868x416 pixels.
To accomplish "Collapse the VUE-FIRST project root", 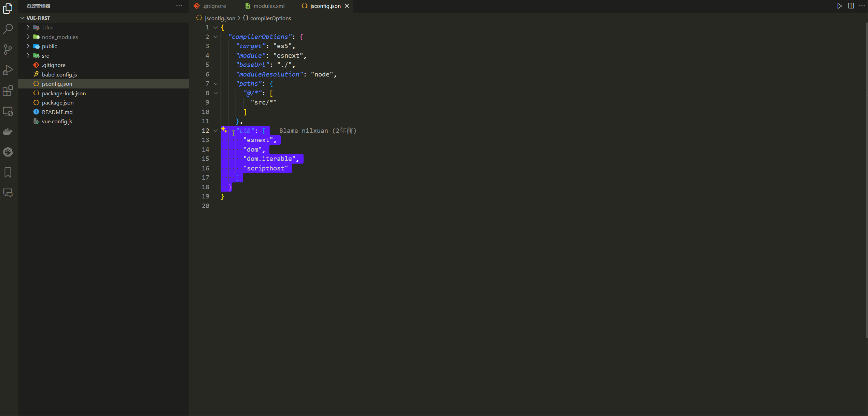I will [23, 18].
